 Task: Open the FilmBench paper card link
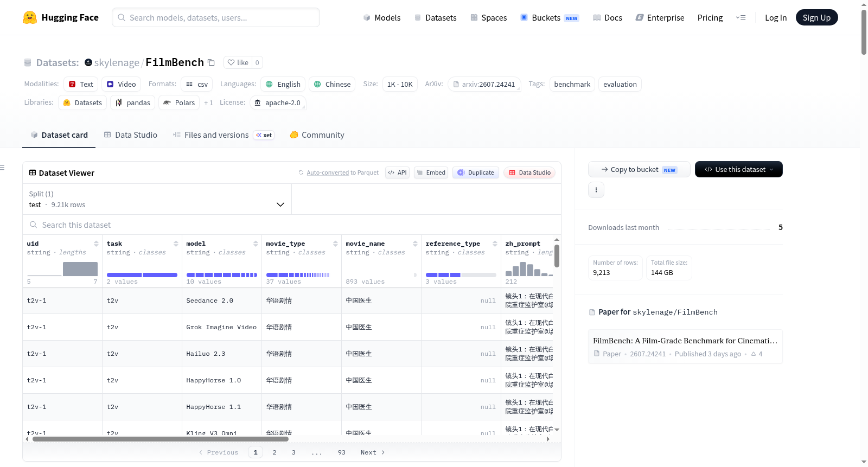pyautogui.click(x=685, y=347)
